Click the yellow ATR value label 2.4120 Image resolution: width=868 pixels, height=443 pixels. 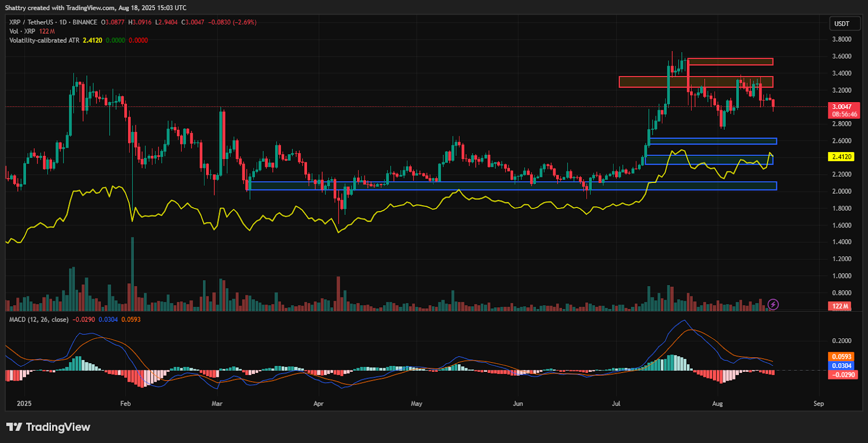coord(841,157)
